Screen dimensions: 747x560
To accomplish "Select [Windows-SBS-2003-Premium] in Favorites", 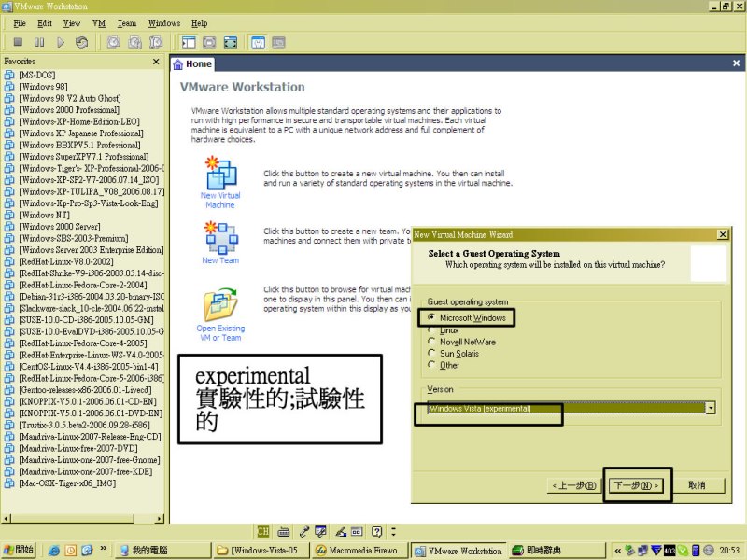I will 74,238.
